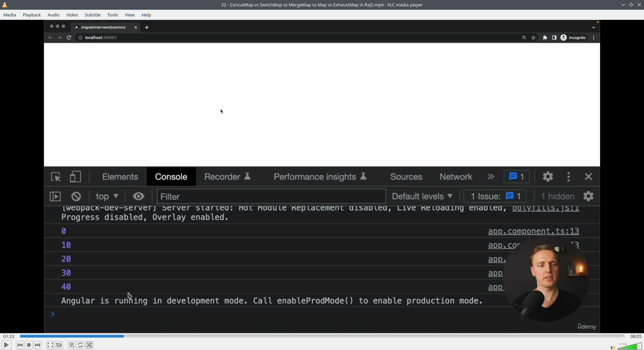The image size is (644, 350).
Task: Open the browser extensions puzzle icon
Action: click(x=545, y=38)
